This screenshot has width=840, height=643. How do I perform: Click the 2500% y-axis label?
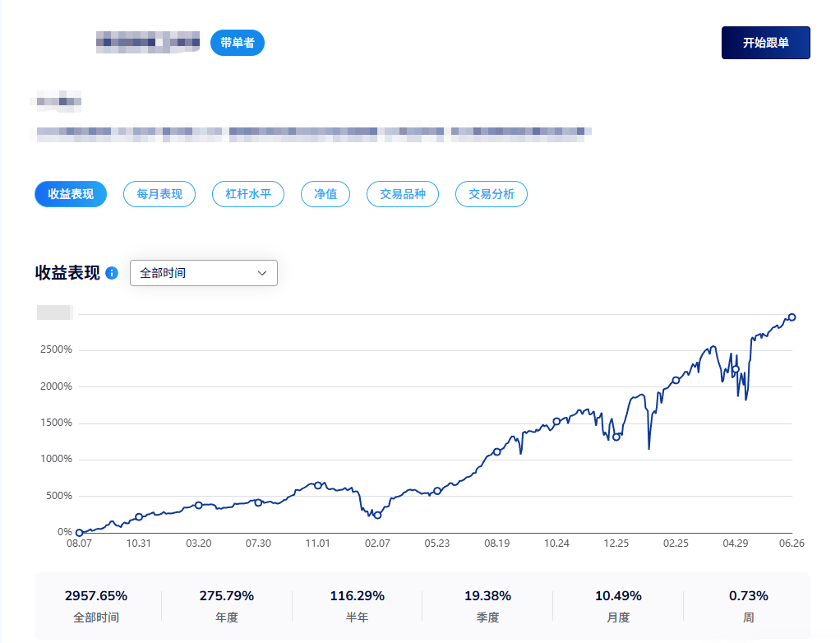coord(56,349)
